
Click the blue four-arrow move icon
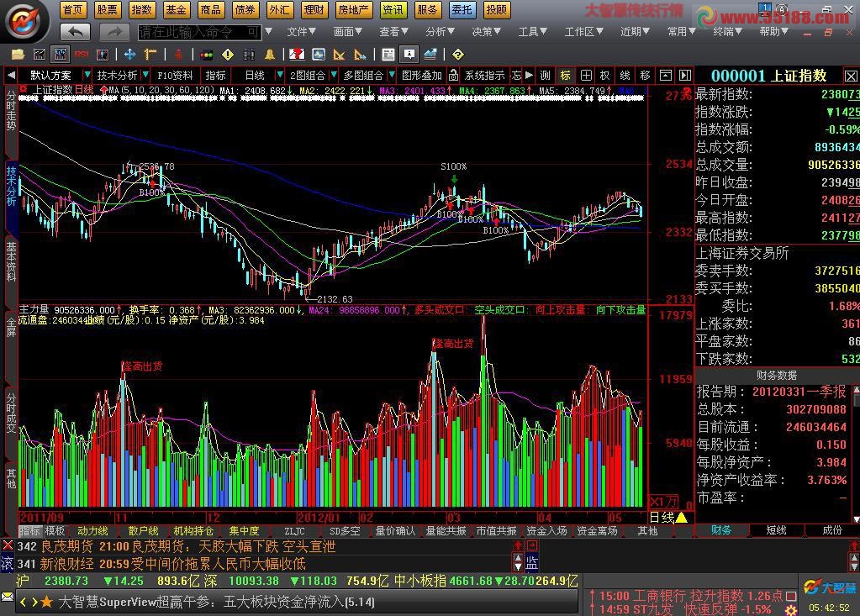click(x=130, y=55)
